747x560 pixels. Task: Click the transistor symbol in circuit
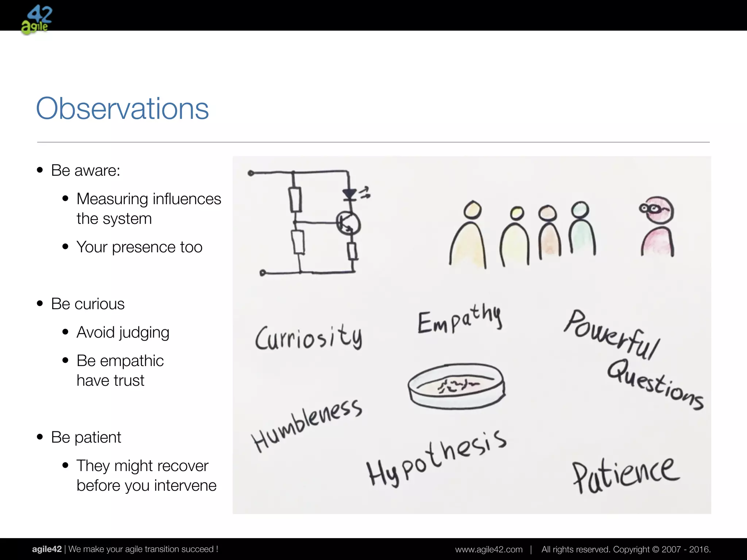(348, 224)
